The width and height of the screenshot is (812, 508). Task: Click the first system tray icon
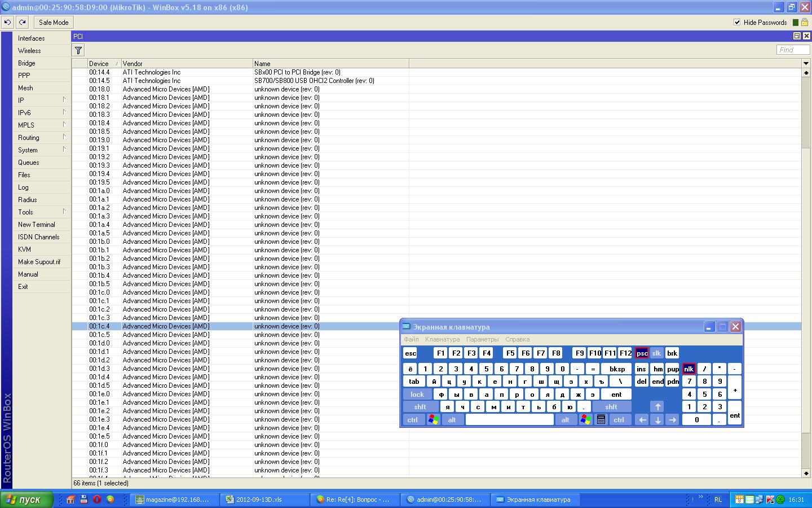(740, 500)
